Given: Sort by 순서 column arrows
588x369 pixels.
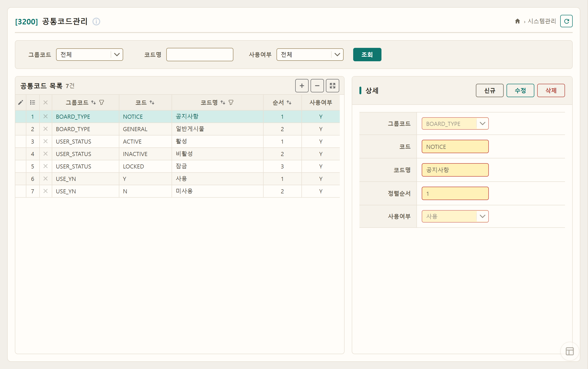Looking at the screenshot, I should 289,102.
